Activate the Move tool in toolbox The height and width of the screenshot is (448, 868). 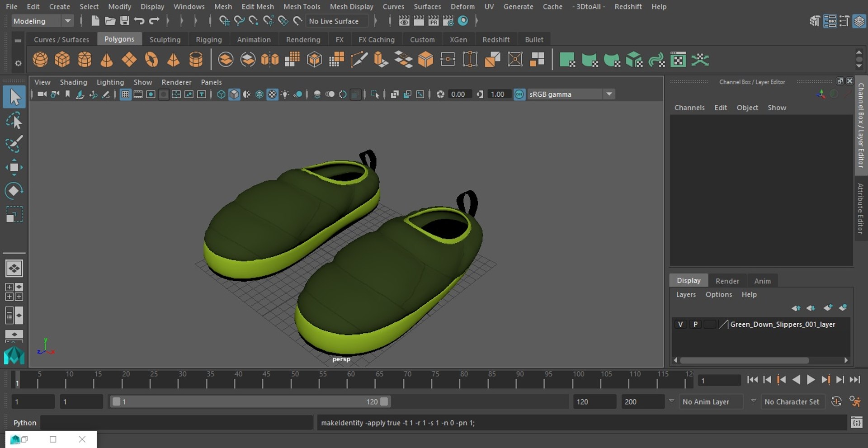[14, 167]
